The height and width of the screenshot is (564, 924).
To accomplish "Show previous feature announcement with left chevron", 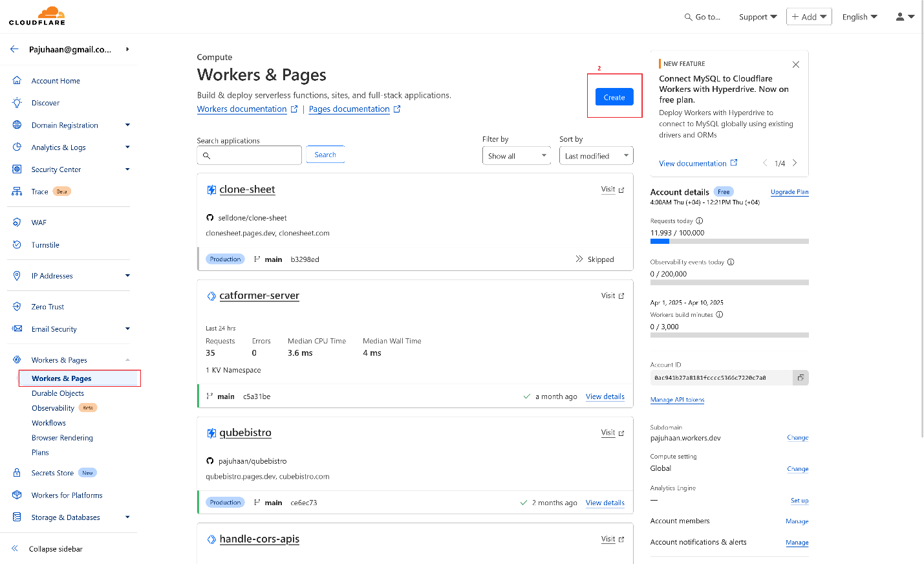I will click(765, 163).
